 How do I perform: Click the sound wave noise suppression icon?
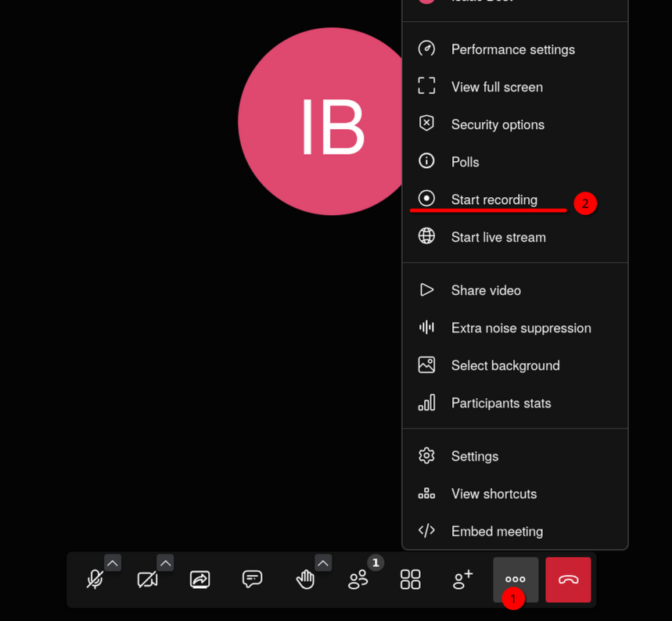pos(426,328)
